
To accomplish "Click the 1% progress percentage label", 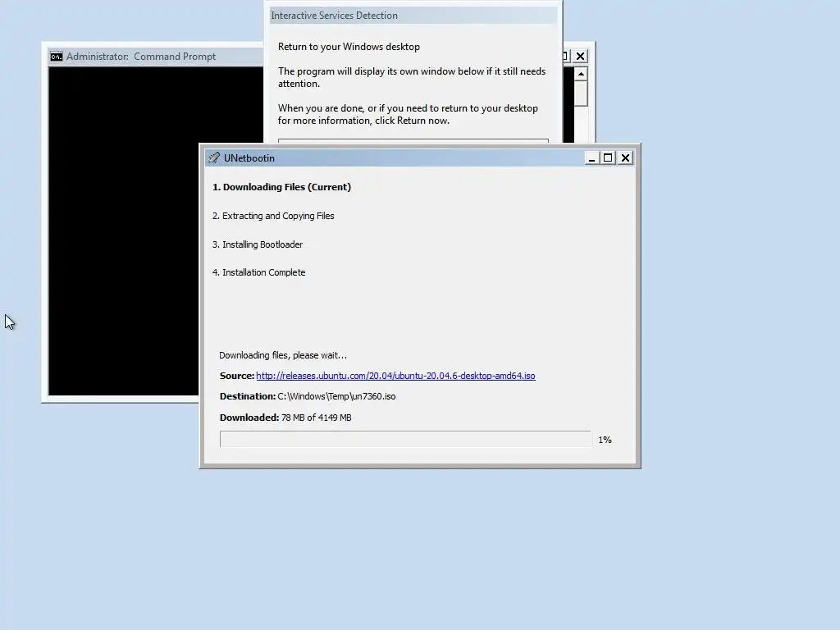I will (605, 440).
